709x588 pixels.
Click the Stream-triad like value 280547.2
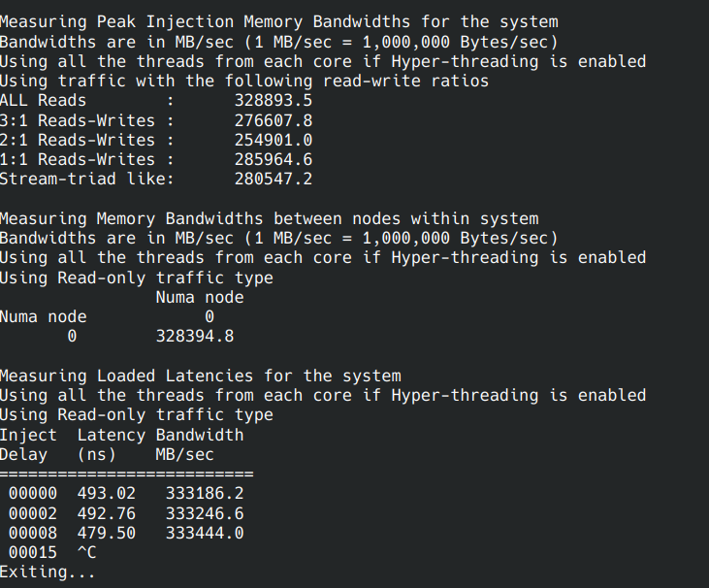[273, 179]
